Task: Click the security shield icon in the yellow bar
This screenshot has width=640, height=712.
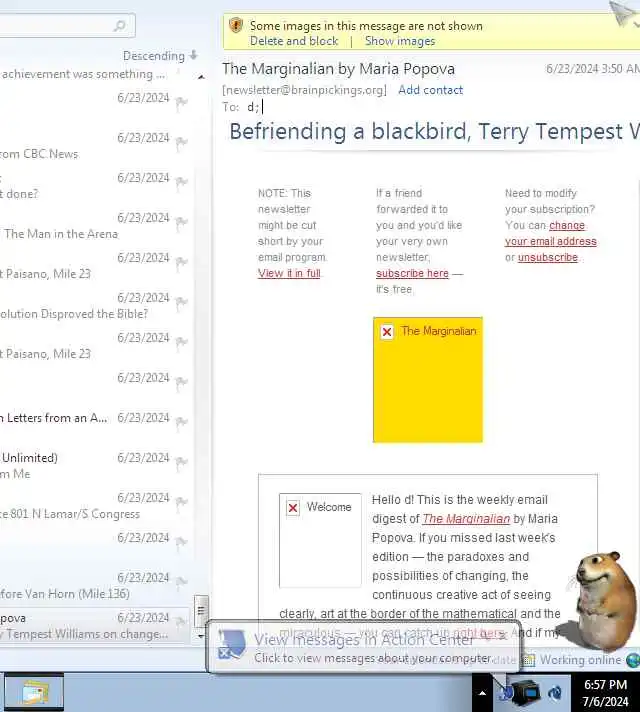Action: click(x=236, y=25)
